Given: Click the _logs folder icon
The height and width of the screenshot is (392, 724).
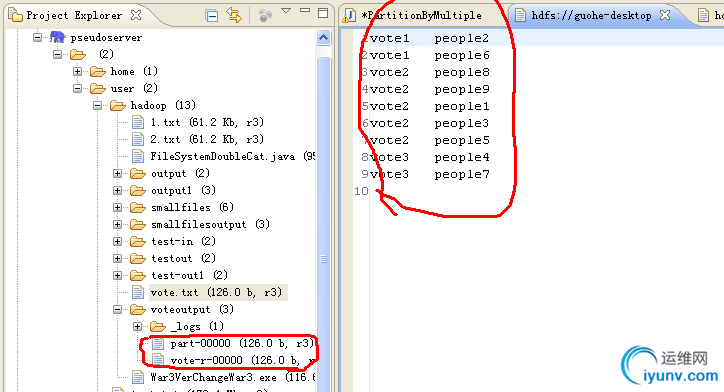Looking at the screenshot, I should [158, 327].
